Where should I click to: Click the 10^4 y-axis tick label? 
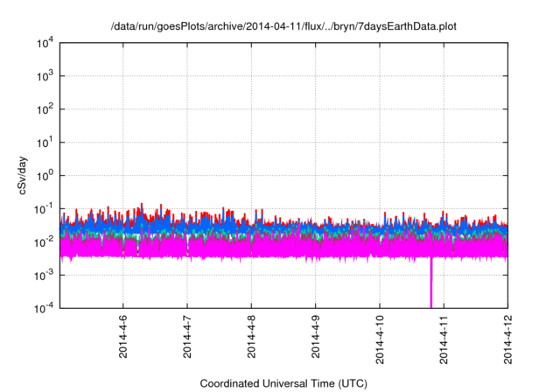(45, 43)
